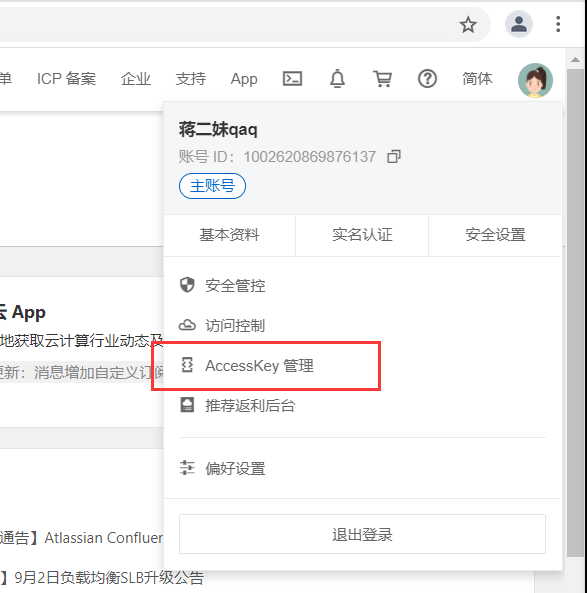
Task: Open the shopping cart icon
Action: [x=382, y=79]
